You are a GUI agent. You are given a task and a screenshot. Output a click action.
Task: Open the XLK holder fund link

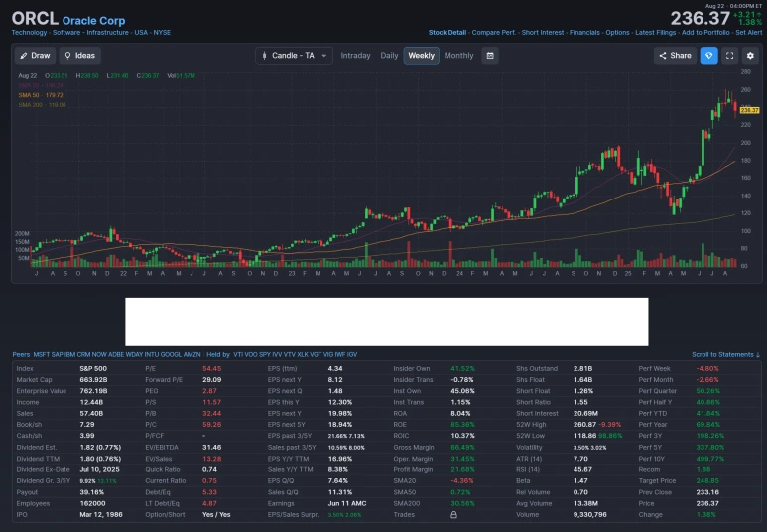[x=303, y=354]
